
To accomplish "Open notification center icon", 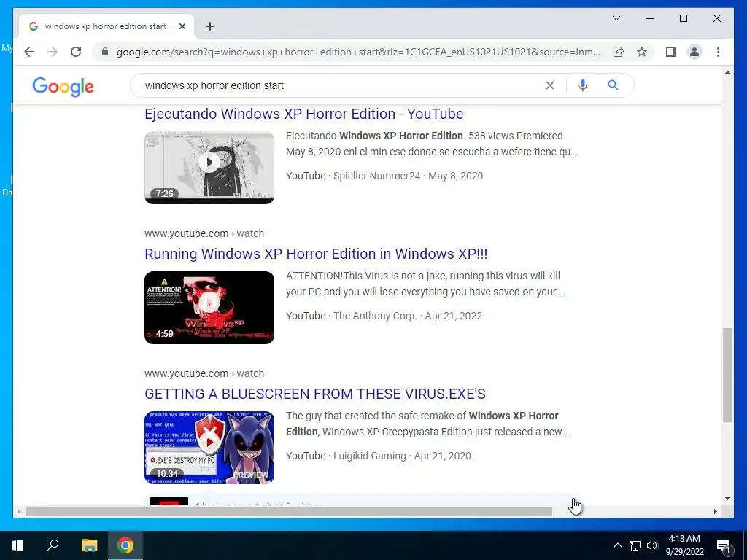I will tap(724, 545).
